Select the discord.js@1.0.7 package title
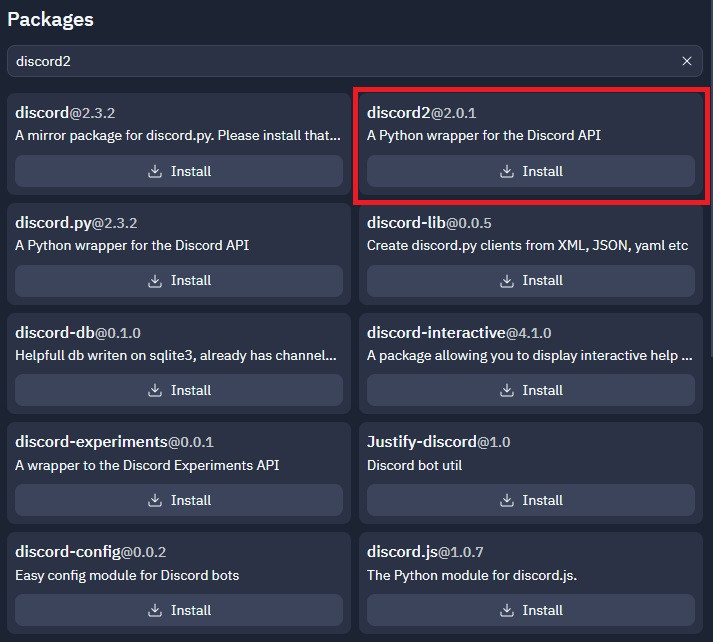The image size is (713, 642). pos(425,552)
